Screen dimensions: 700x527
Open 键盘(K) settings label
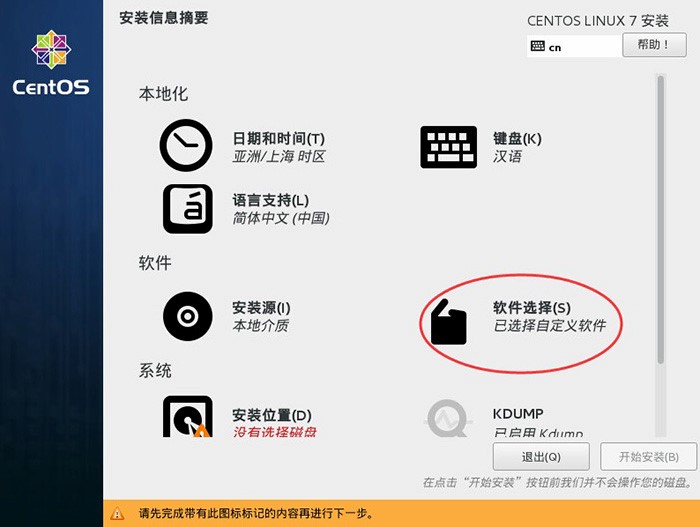click(x=517, y=139)
